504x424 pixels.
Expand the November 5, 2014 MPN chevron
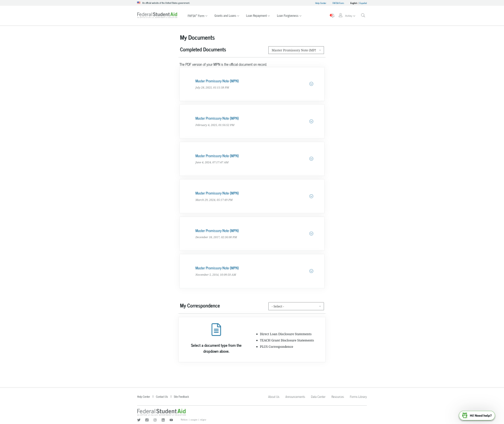point(311,271)
